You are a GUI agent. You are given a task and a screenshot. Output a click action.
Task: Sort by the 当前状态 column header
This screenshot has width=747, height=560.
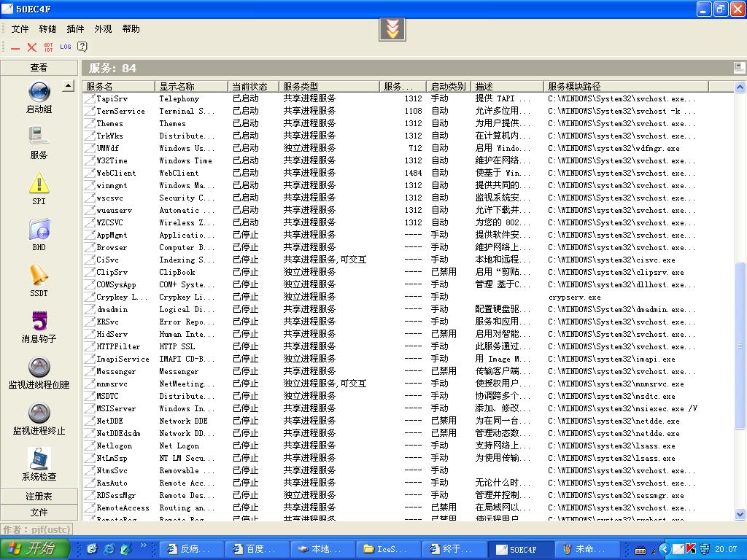[253, 86]
